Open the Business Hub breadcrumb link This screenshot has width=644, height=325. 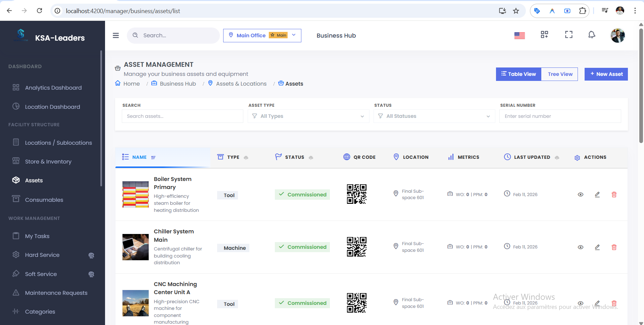[178, 84]
